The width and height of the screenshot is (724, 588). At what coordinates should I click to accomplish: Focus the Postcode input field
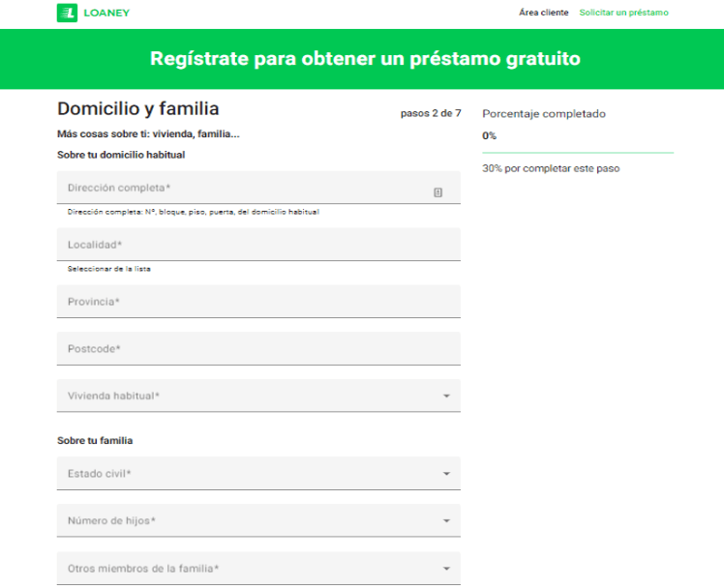coord(258,349)
